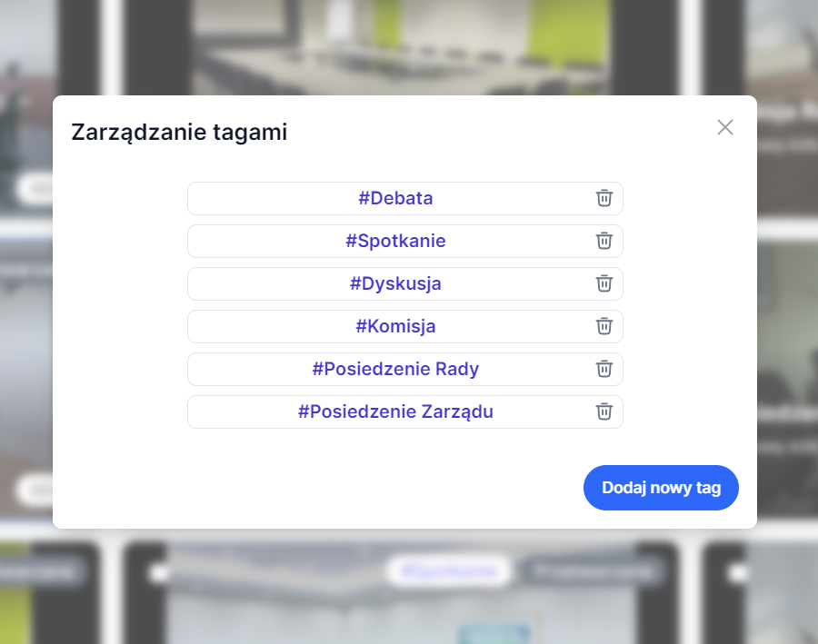Select the #Debata tag label

[395, 198]
